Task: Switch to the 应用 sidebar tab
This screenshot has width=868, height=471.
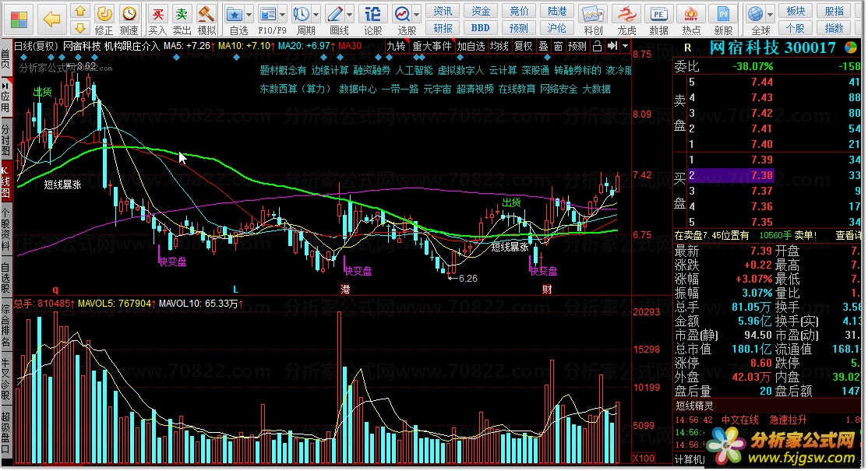Action: (5, 97)
